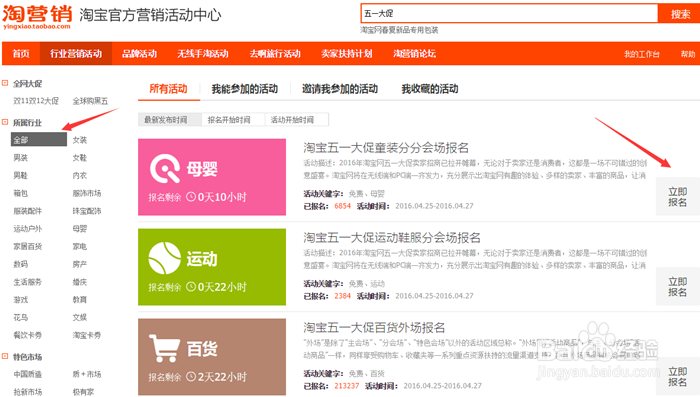The width and height of the screenshot is (700, 397).
Task: Select 运动户外 industry filter
Action: click(x=28, y=229)
